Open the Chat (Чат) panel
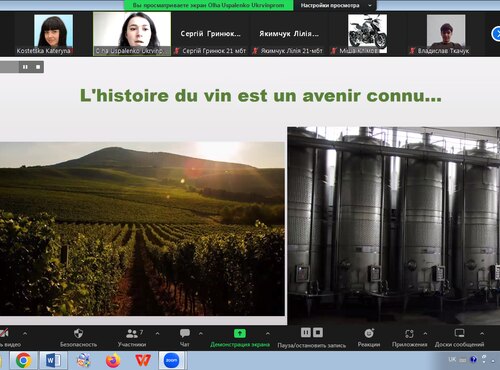This screenshot has height=370, width=500. tap(185, 333)
